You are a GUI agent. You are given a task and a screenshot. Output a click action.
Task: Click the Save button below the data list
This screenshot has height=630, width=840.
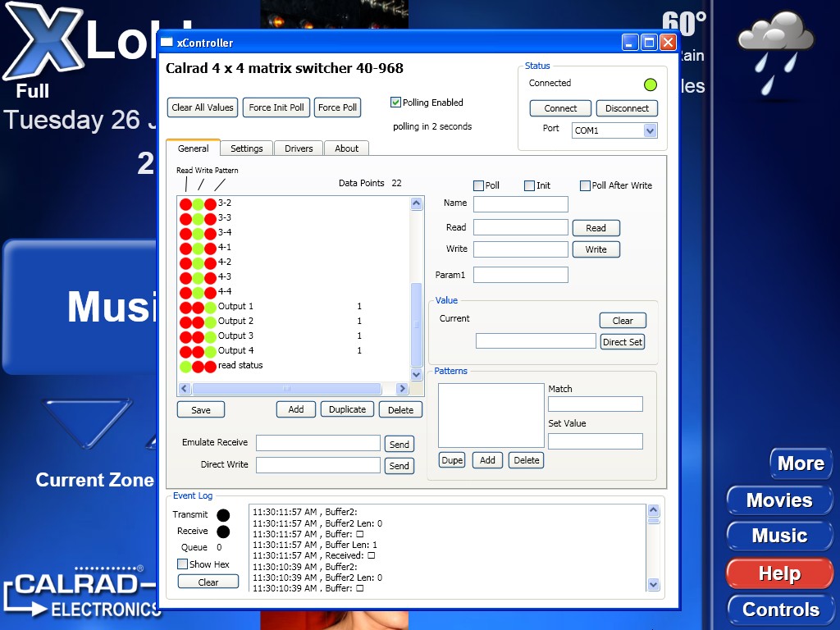pos(201,410)
